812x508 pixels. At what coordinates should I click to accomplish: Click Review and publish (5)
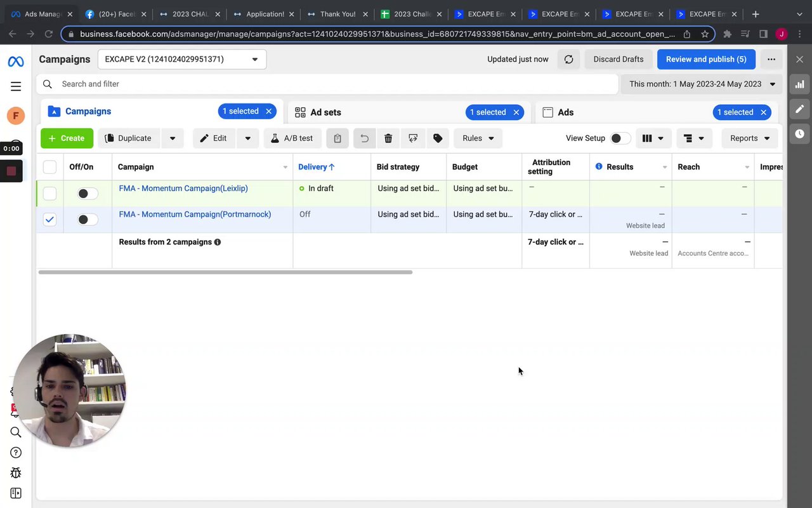pos(706,59)
